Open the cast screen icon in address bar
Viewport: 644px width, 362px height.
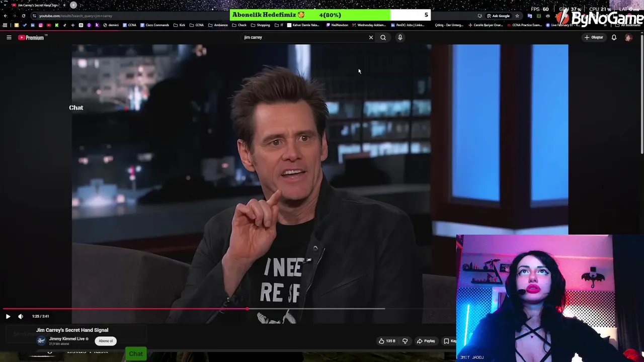pos(479,16)
